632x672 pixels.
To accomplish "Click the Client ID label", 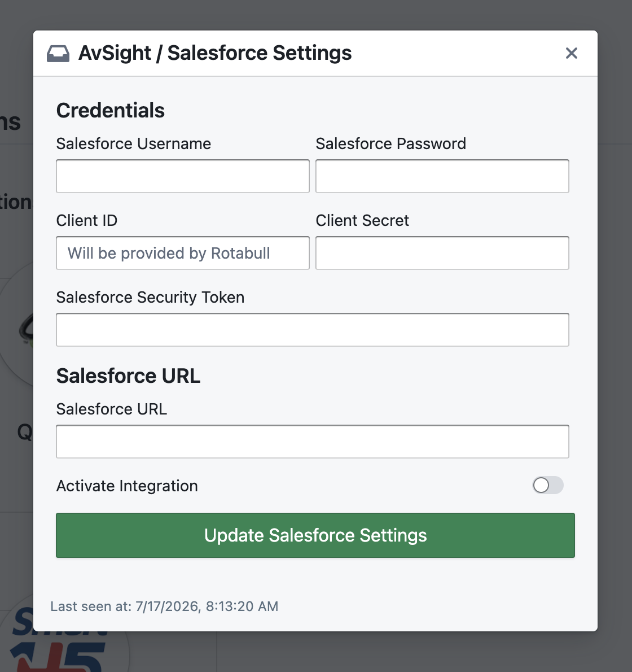I will pyautogui.click(x=87, y=220).
